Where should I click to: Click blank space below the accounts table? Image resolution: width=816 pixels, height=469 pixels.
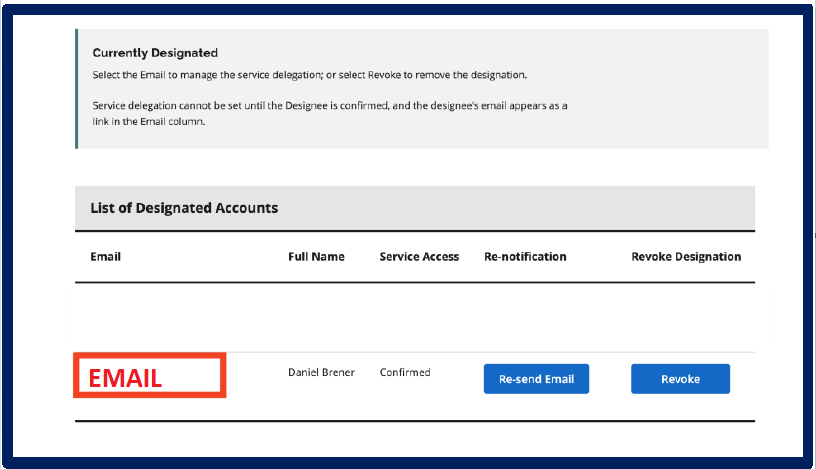(x=414, y=438)
